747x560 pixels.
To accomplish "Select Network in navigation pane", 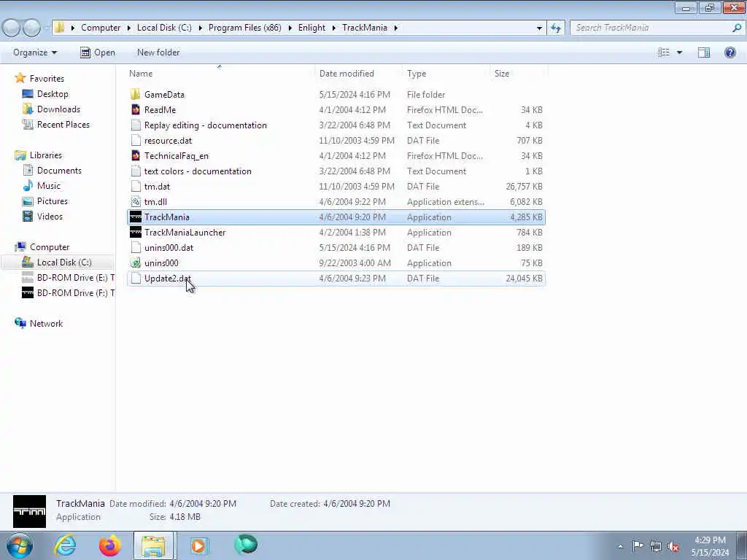I will click(39, 323).
